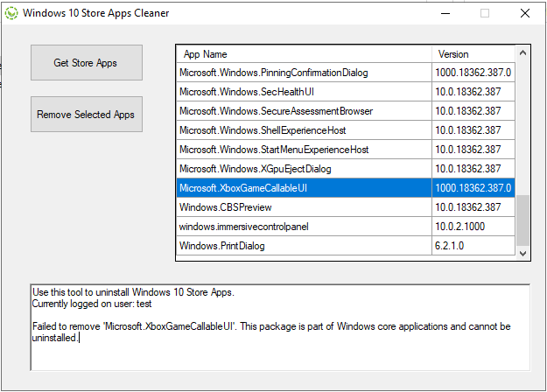Choose Microsoft.Windows.SecureAssessmentBrowser in the list
Image resolution: width=547 pixels, height=392 pixels.
point(346,111)
